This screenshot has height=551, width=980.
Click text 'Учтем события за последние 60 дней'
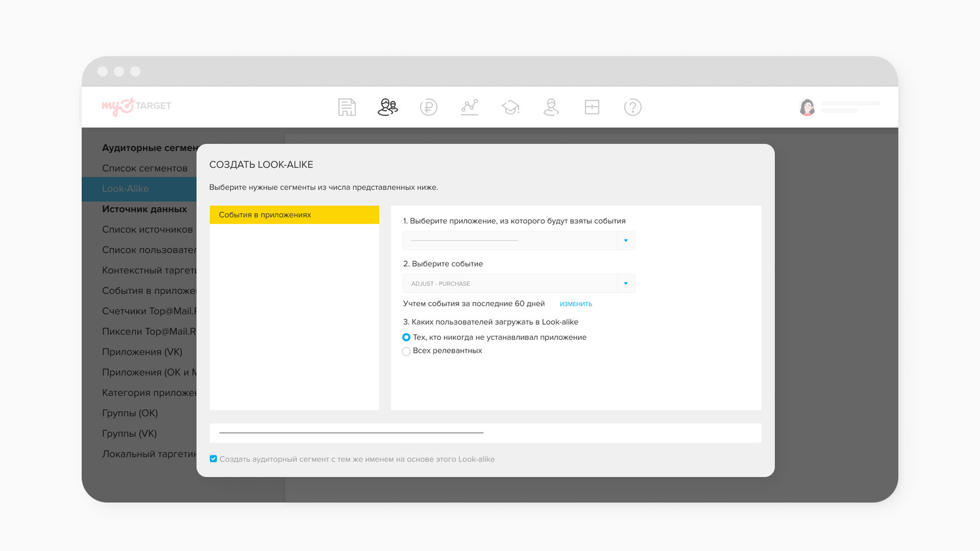474,304
